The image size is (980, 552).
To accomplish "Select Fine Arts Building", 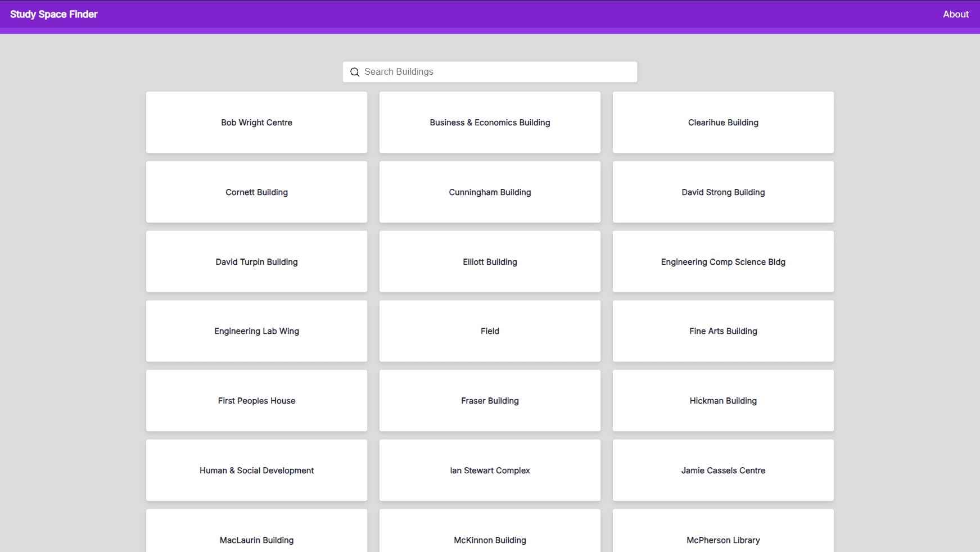I will [723, 331].
